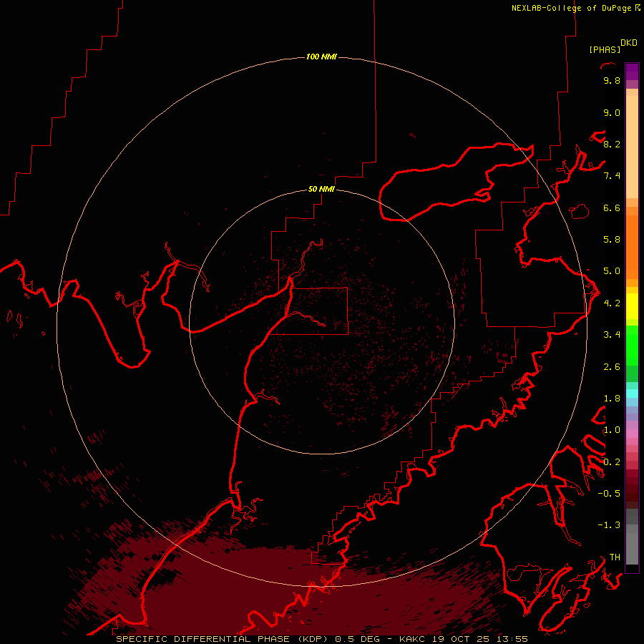Click the 2.6 color scale value
Viewport: 644px width, 644px height.
(612, 367)
